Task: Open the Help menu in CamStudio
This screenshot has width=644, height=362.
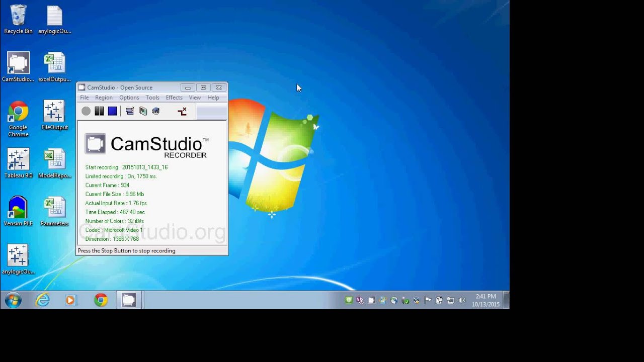Action: pyautogui.click(x=213, y=98)
